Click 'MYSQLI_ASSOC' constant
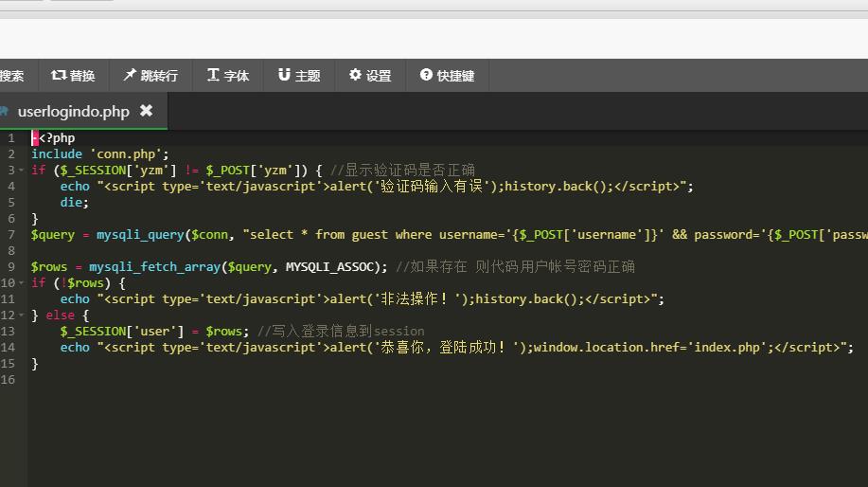868x487 pixels. tap(329, 267)
